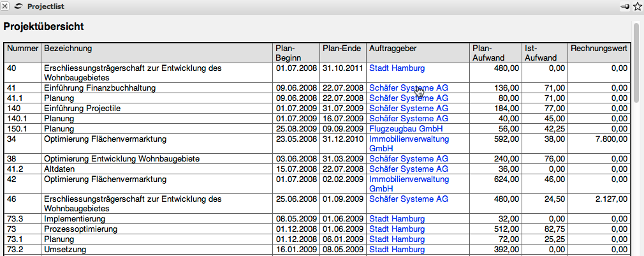Open Schäfer Systeme AG link in project 46 row
Image resolution: width=644 pixels, height=256 pixels.
408,199
